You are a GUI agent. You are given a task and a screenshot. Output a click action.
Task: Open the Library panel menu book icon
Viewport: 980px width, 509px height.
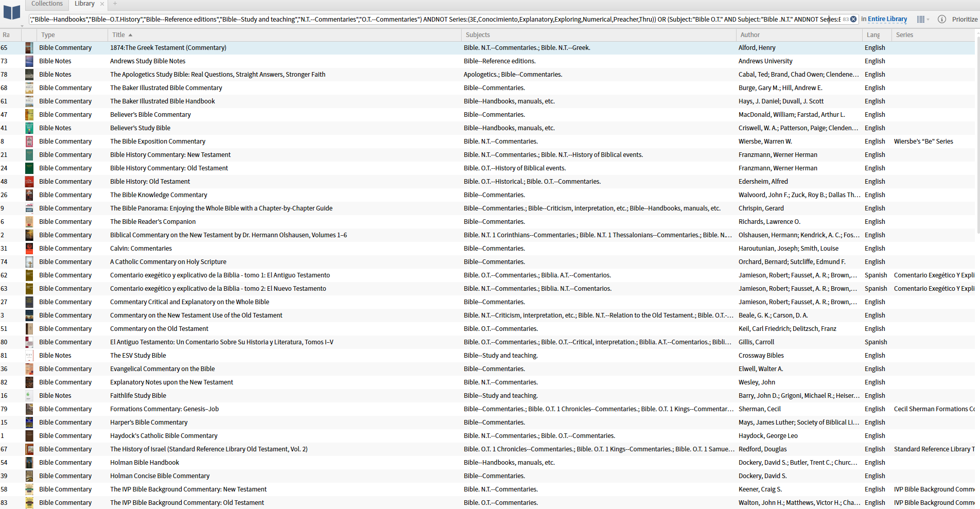(x=12, y=13)
